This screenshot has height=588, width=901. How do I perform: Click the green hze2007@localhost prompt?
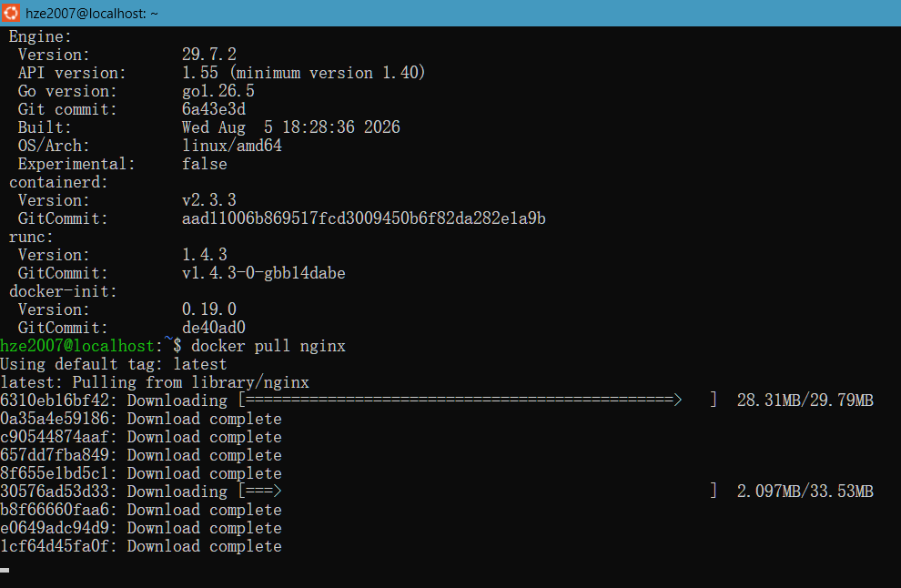click(x=77, y=346)
